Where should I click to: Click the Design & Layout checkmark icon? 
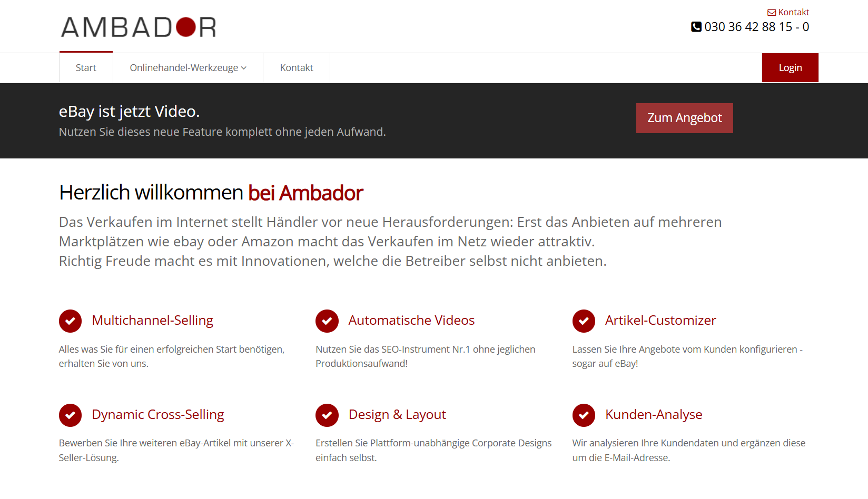327,415
